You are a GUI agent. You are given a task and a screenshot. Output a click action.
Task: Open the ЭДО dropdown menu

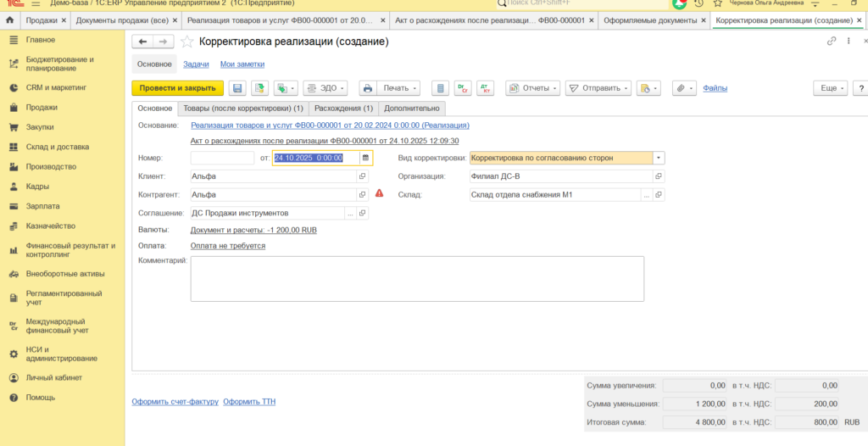[325, 88]
